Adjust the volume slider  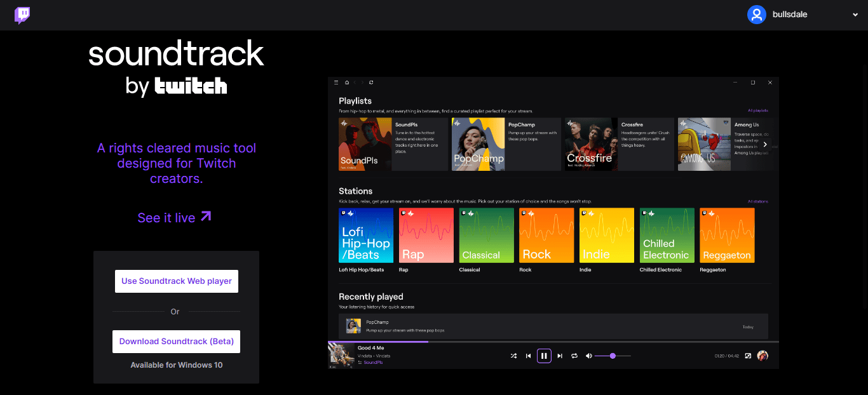coord(613,356)
